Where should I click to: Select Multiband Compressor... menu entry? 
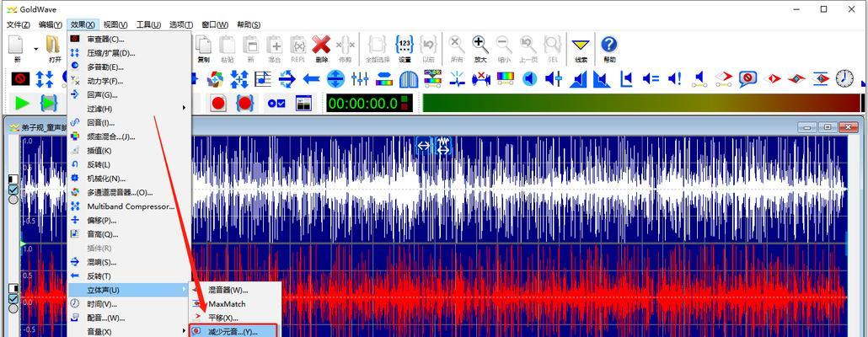click(x=130, y=206)
